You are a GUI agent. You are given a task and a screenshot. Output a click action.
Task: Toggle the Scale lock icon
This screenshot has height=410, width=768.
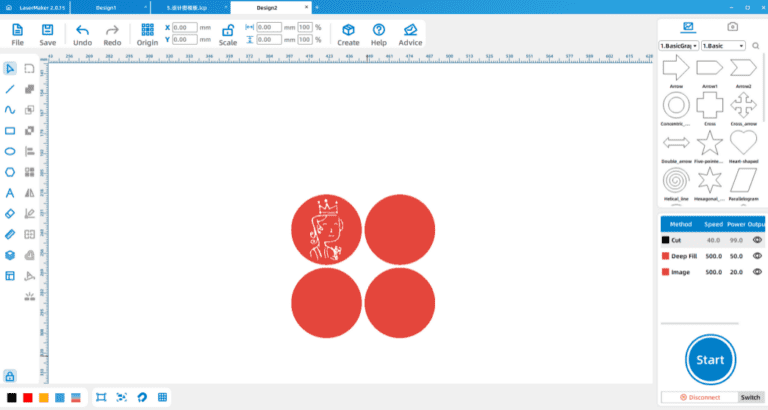pos(228,30)
